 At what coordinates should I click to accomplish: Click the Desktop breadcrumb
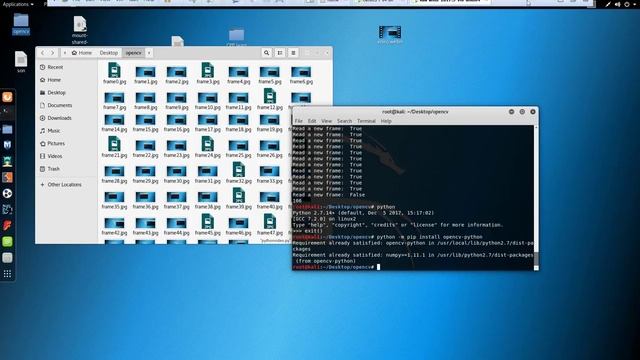(109, 53)
